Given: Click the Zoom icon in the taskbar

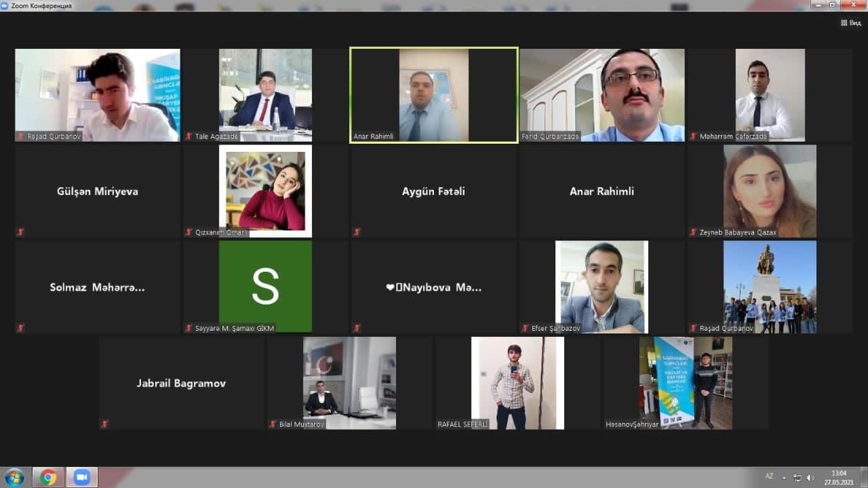Looking at the screenshot, I should coord(82,477).
